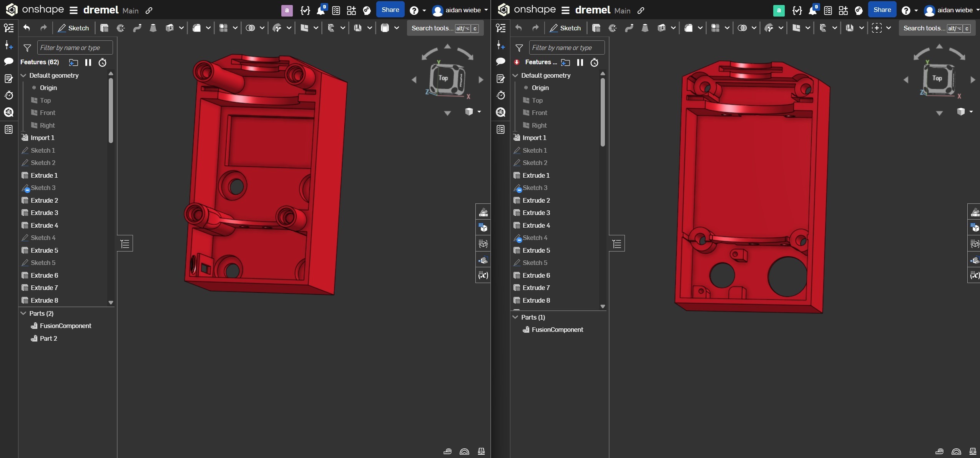Click Boolean tool in right window toolbar
The image size is (980, 458).
point(742,28)
